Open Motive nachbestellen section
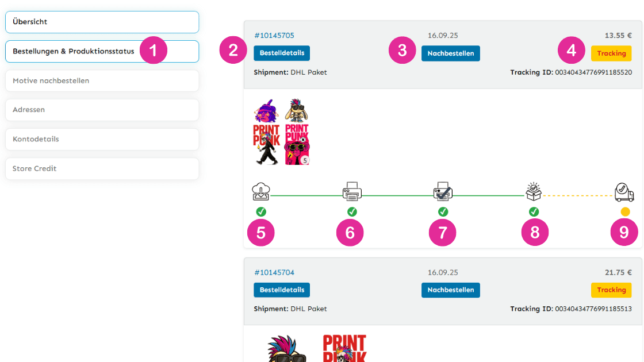 102,81
